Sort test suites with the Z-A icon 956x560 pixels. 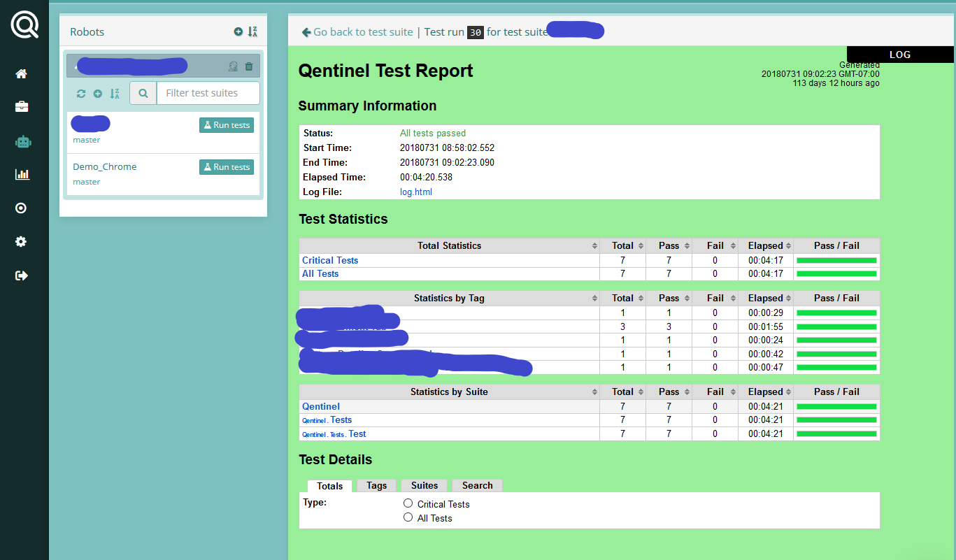115,93
